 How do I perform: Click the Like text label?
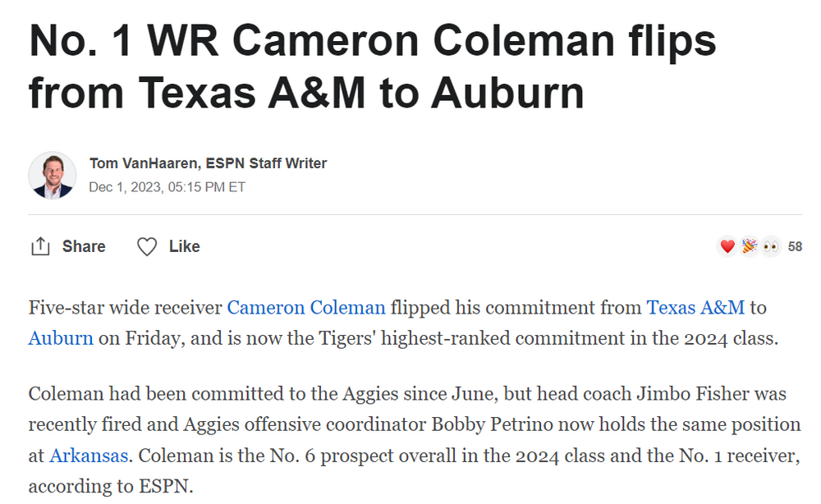point(185,246)
